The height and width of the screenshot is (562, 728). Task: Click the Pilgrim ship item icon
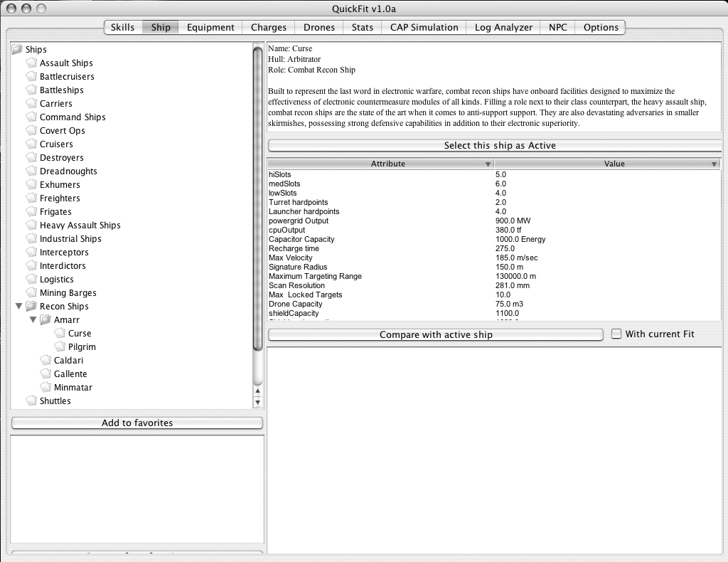[x=60, y=346]
